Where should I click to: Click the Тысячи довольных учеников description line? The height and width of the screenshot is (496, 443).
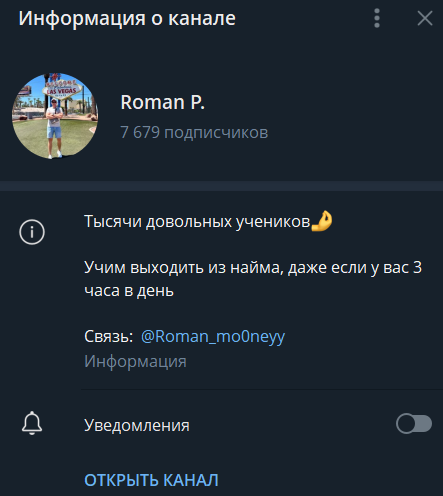click(x=197, y=221)
